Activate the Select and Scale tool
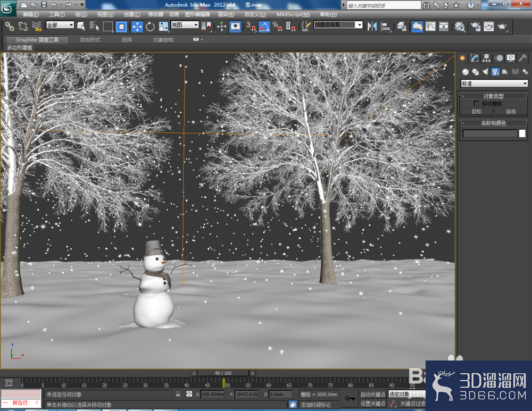Screen dimensions: 532x411 (x=163, y=26)
